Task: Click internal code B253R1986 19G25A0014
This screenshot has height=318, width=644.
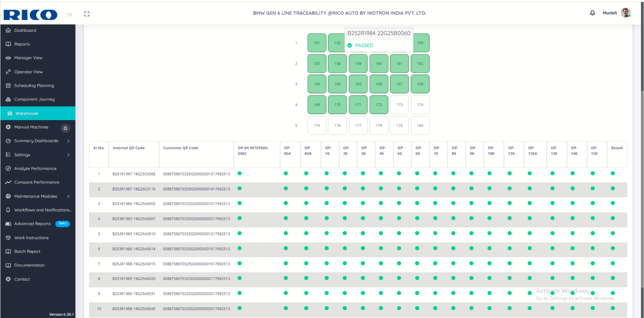Action: tap(134, 249)
